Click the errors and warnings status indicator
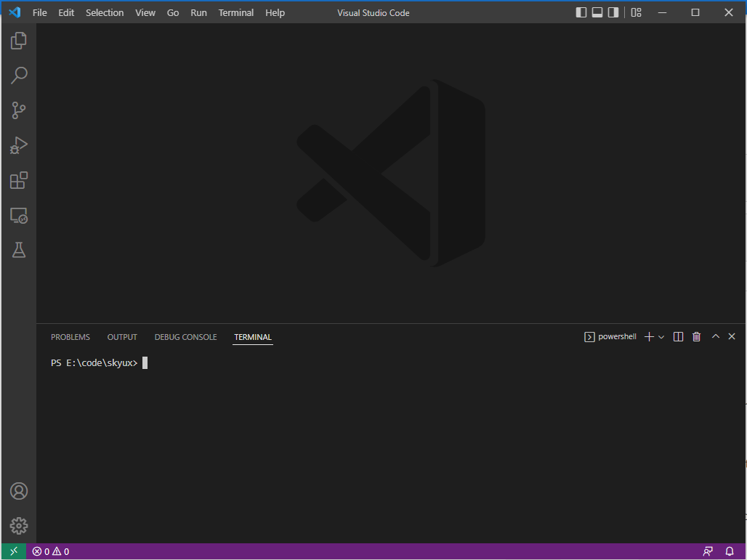Viewport: 747px width, 560px height. point(51,552)
